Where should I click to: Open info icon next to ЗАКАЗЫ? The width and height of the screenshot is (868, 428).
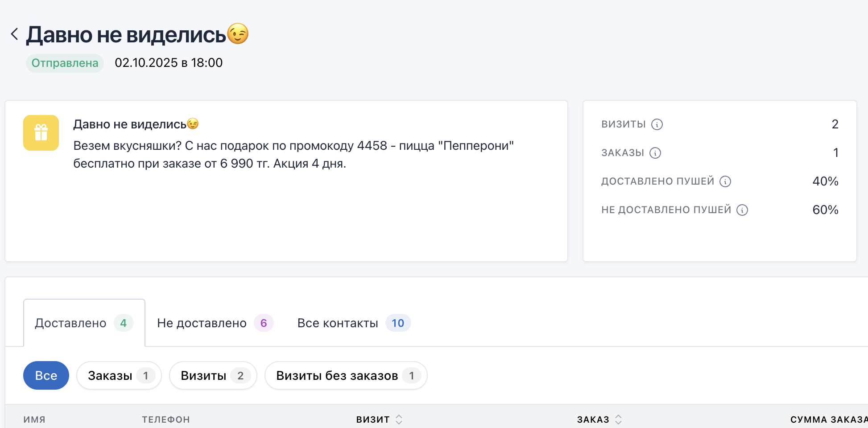655,153
